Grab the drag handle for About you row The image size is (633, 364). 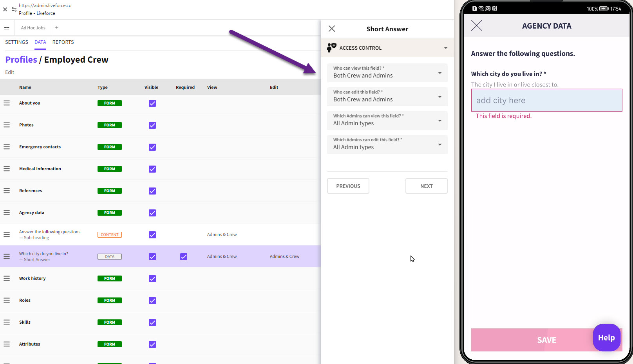7,103
